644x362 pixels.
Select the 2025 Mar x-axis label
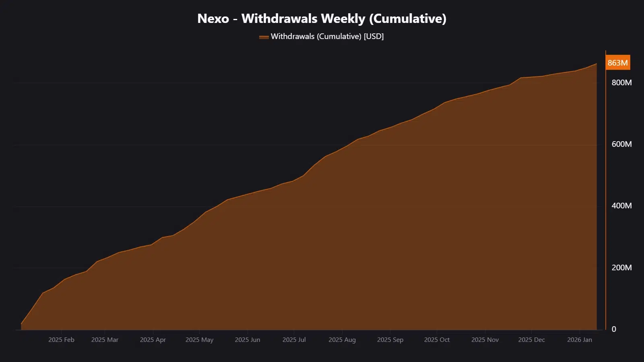click(105, 340)
